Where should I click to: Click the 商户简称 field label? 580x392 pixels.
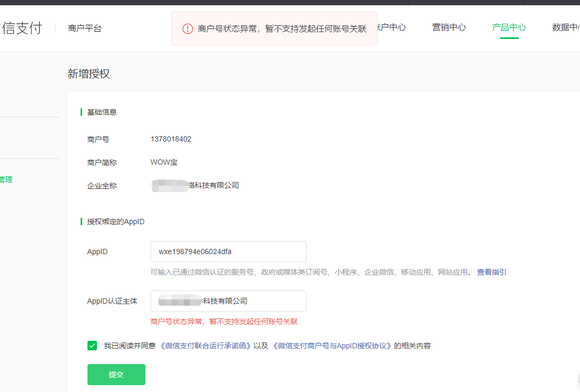[x=102, y=163]
